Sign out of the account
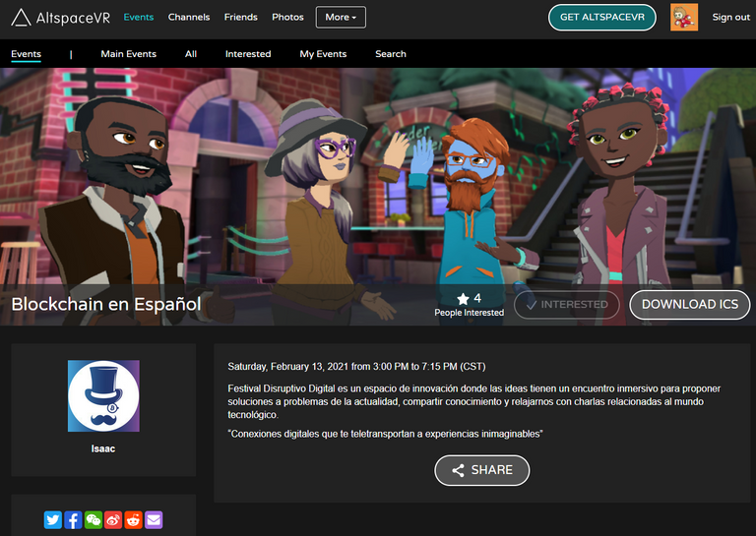This screenshot has width=756, height=536. coord(731,18)
